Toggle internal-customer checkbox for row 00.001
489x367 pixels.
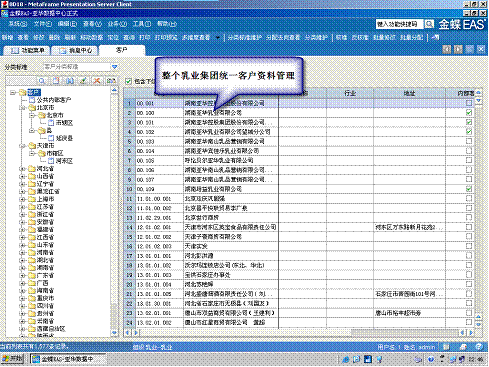(469, 103)
